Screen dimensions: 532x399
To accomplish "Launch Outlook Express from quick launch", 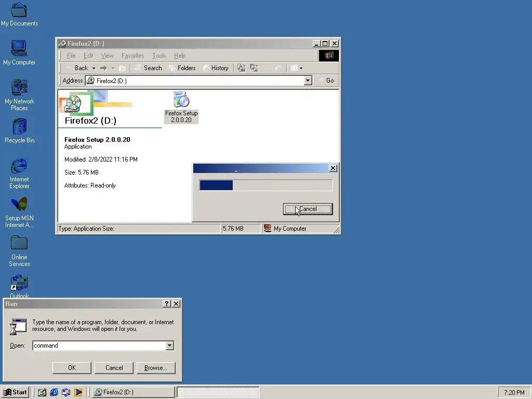I will coord(66,392).
